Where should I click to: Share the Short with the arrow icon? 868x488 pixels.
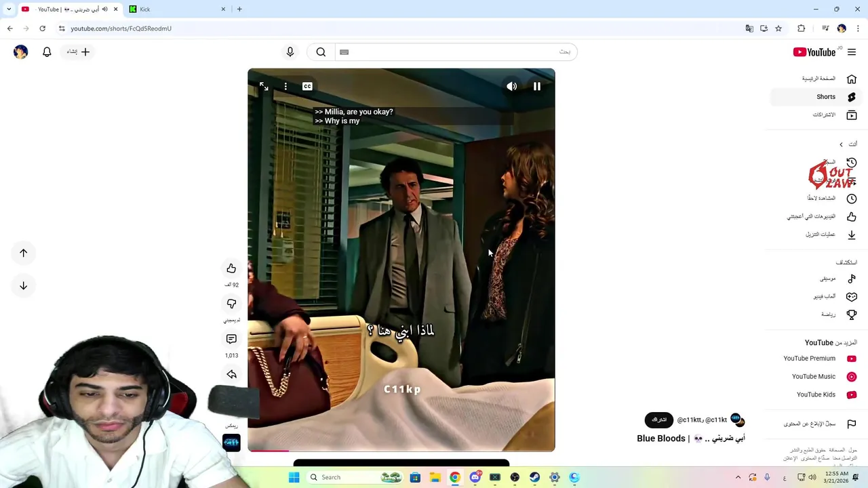(231, 374)
